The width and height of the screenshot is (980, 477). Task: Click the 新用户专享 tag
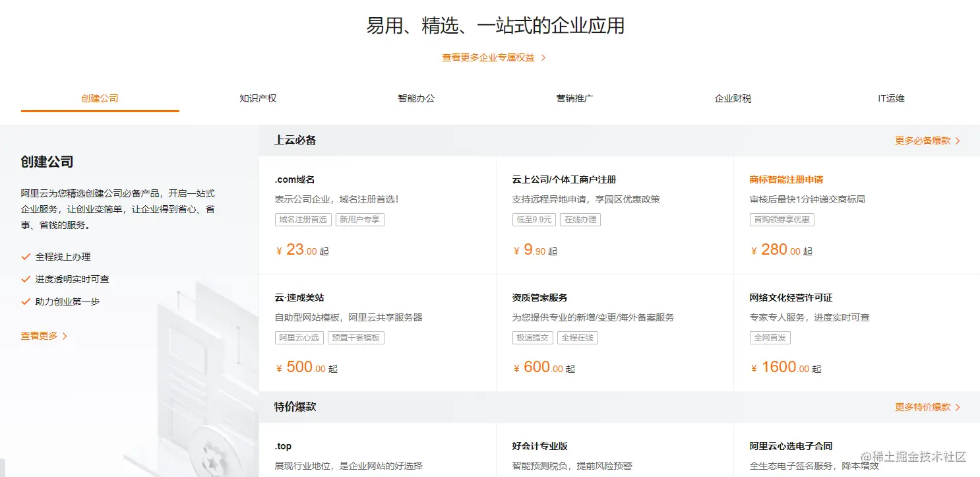pyautogui.click(x=360, y=220)
